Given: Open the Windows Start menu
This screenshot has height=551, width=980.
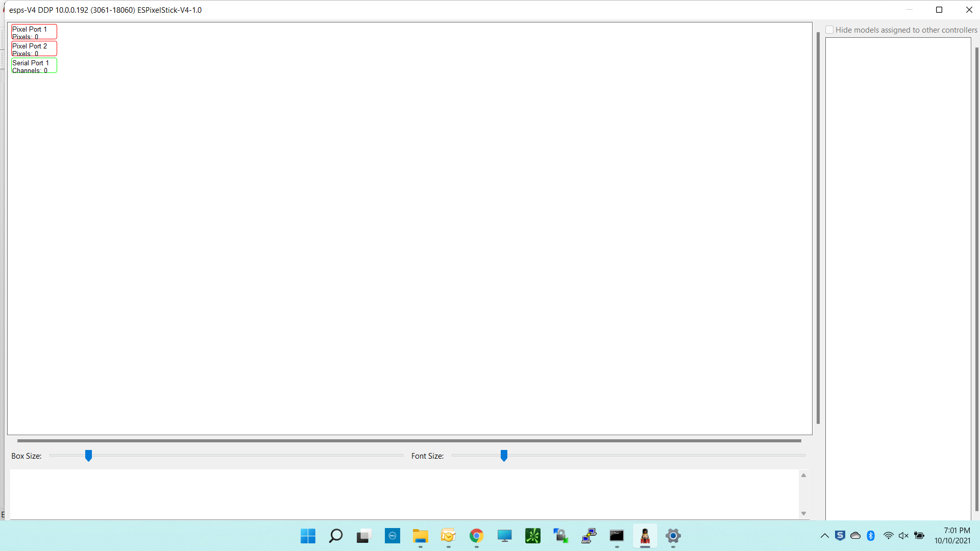Looking at the screenshot, I should tap(308, 536).
